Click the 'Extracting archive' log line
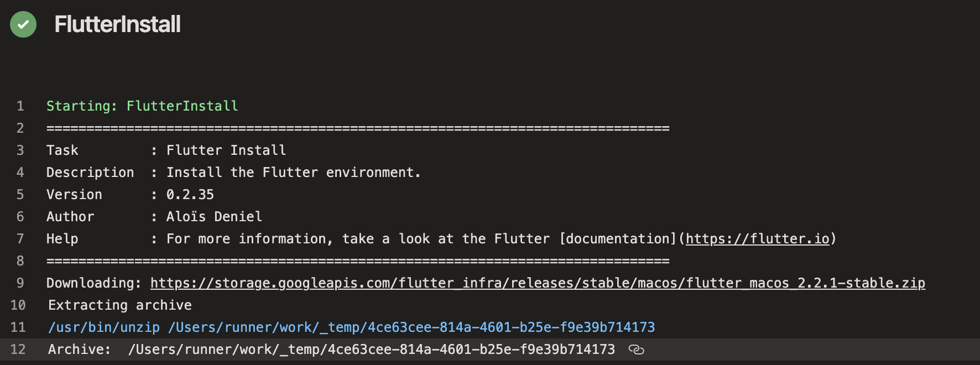The image size is (980, 365). [x=119, y=305]
